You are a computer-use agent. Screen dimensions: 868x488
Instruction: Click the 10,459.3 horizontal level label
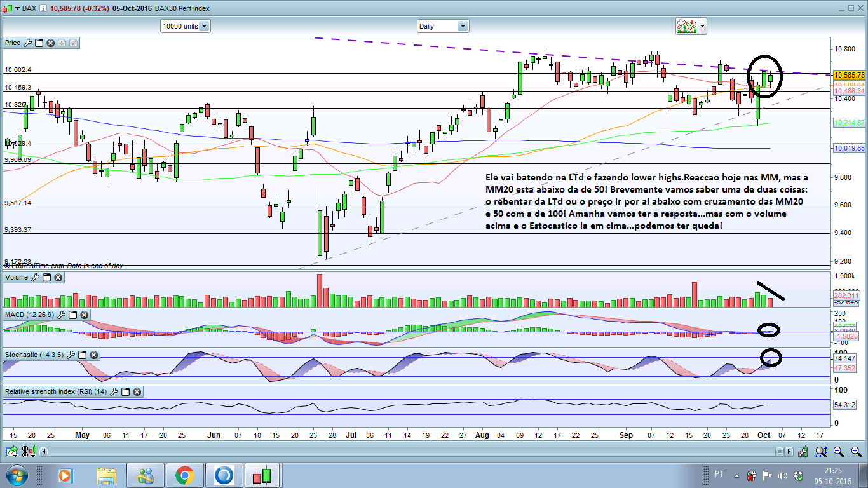pos(18,88)
